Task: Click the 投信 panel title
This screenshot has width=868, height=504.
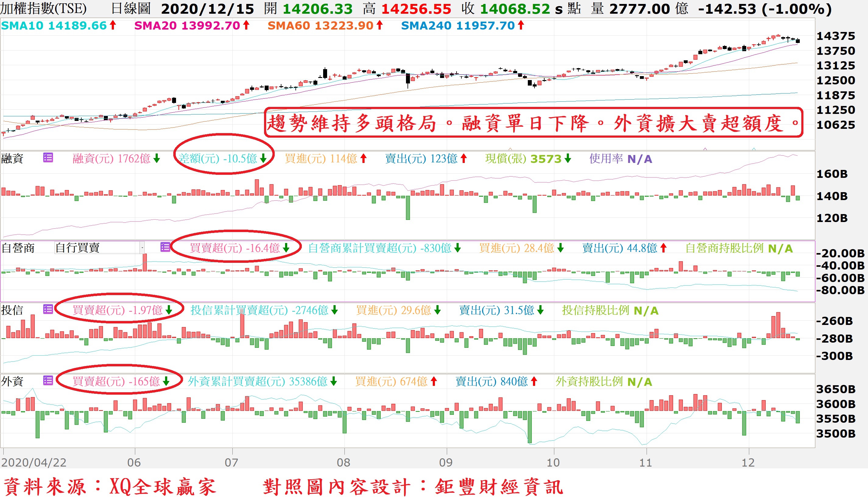Action: pos(12,310)
